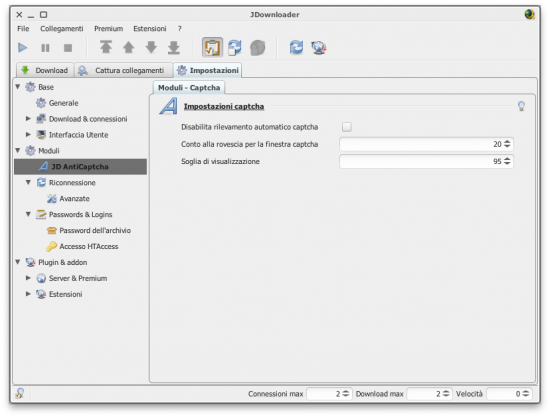This screenshot has height=417, width=550.
Task: Pause downloads using the pause icon
Action: pyautogui.click(x=45, y=47)
